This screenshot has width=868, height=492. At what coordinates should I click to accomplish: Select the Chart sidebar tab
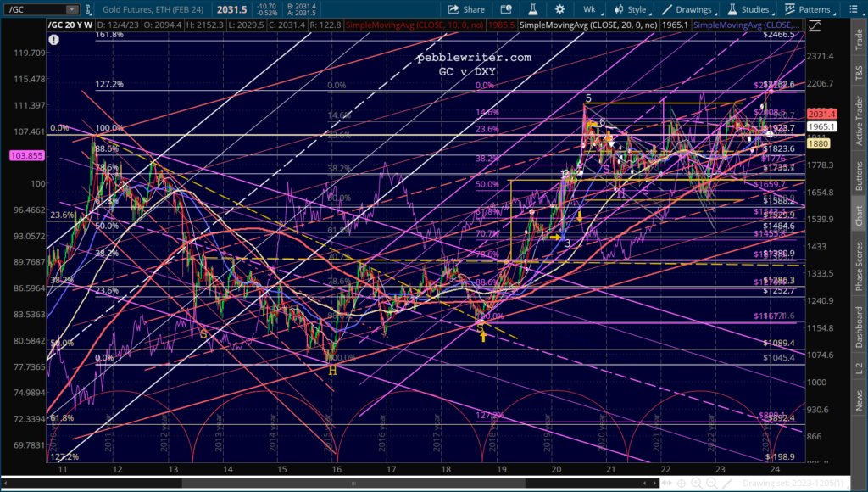tap(860, 215)
